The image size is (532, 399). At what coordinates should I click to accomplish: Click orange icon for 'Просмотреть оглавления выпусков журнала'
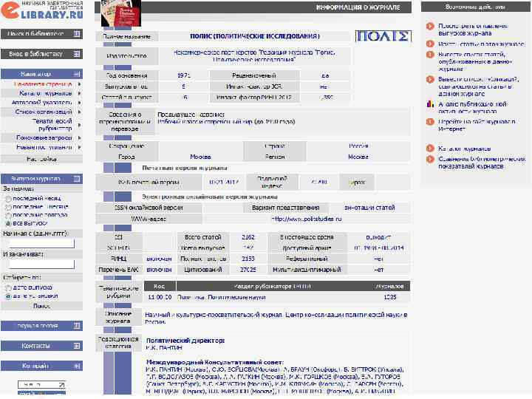pos(430,26)
